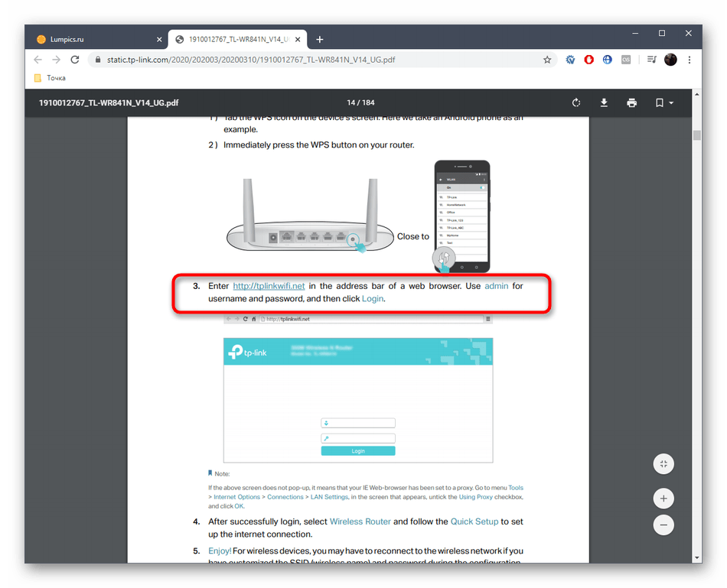Close the Lumpics.ru tab
Viewport: 727px width, 588px height.
click(x=159, y=40)
